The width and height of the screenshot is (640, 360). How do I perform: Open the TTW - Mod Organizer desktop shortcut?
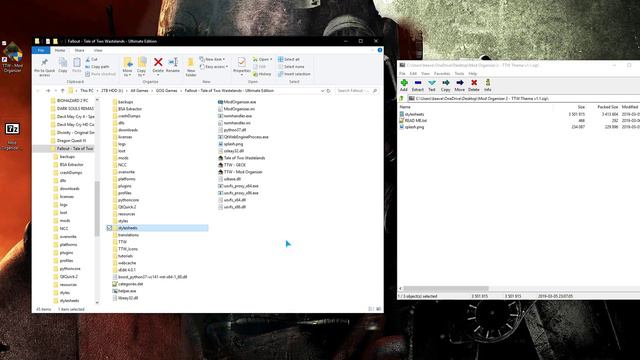[12, 57]
